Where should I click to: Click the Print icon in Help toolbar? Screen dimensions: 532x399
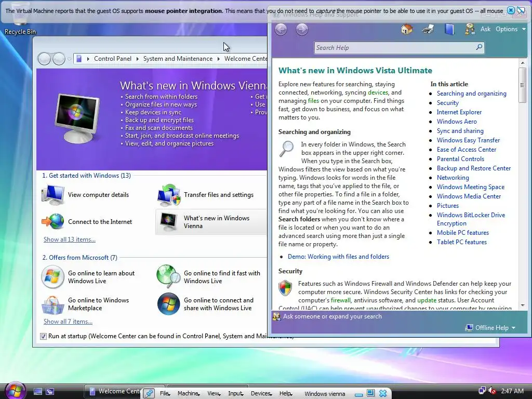click(x=428, y=29)
